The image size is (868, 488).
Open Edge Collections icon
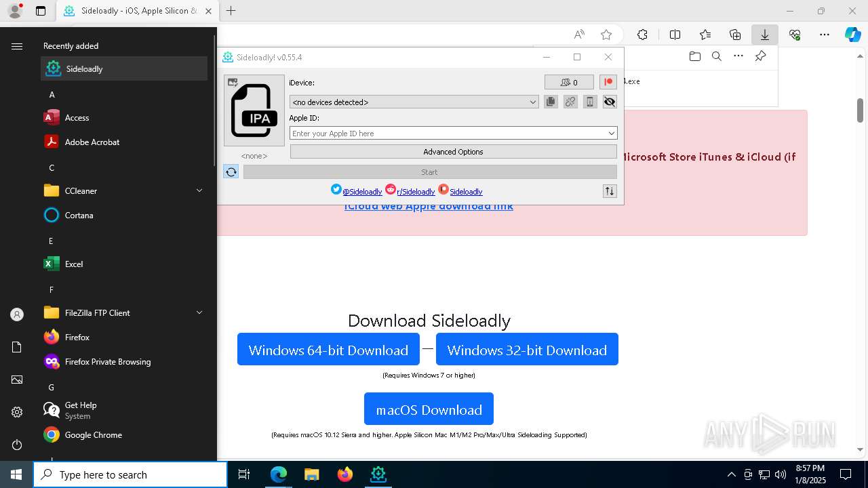735,35
